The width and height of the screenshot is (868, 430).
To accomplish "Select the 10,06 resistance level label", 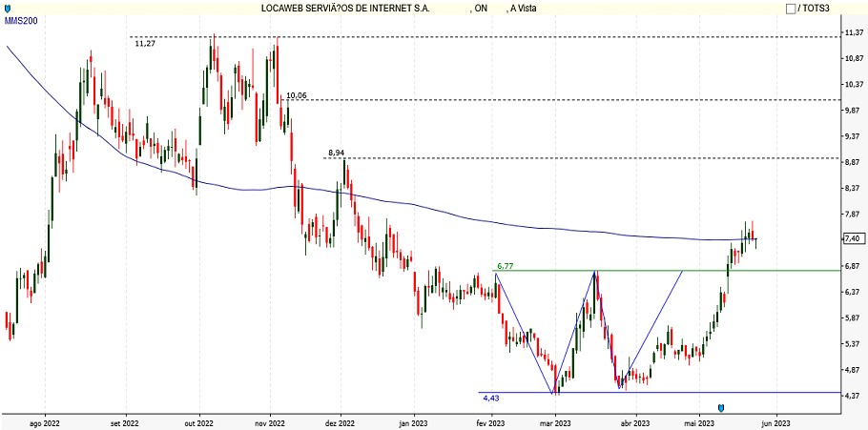I will (297, 95).
